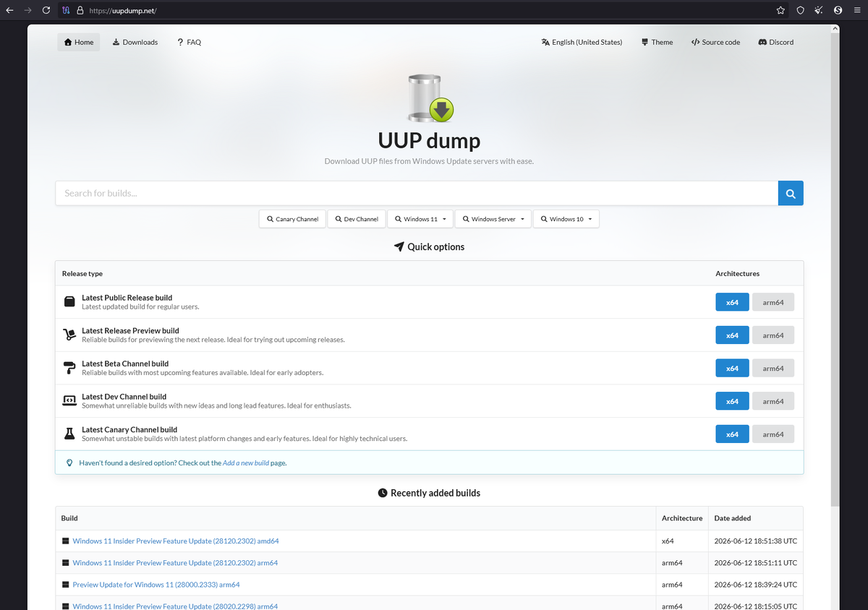Click the 'Architecture' column header

pyautogui.click(x=682, y=518)
